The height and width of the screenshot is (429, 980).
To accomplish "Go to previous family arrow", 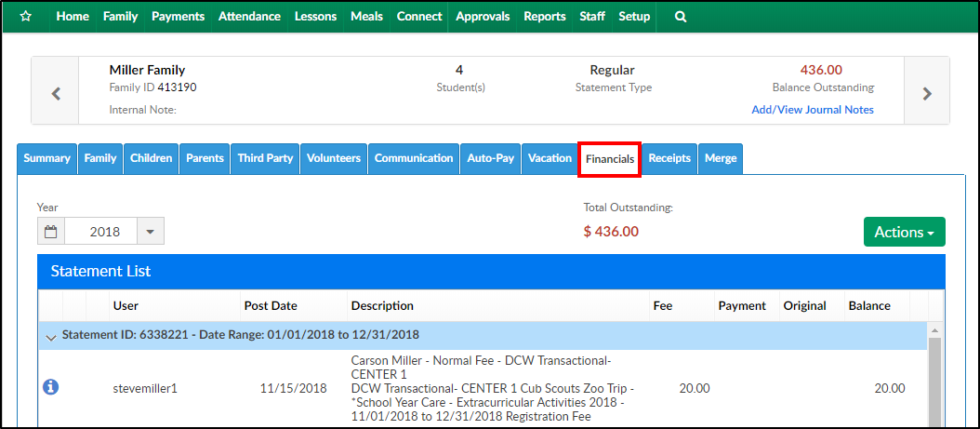I will [56, 94].
